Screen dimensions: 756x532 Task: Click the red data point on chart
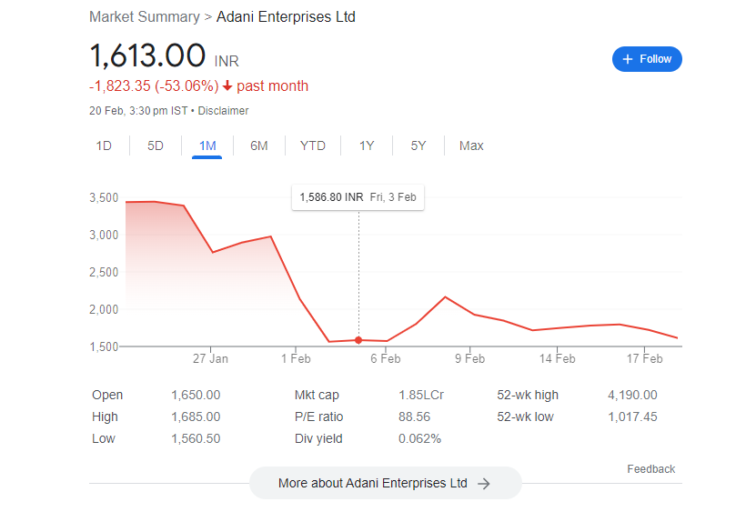[x=358, y=340]
